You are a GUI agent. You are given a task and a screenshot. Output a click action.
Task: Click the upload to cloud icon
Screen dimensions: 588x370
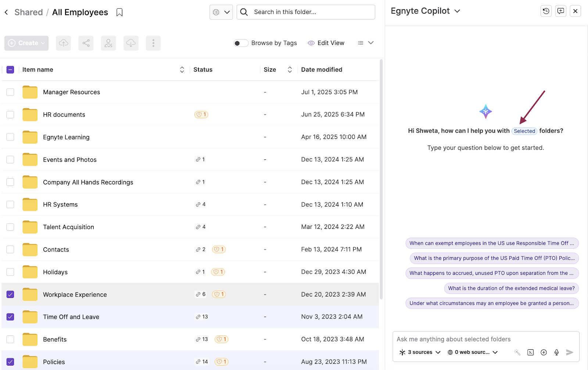tap(63, 43)
